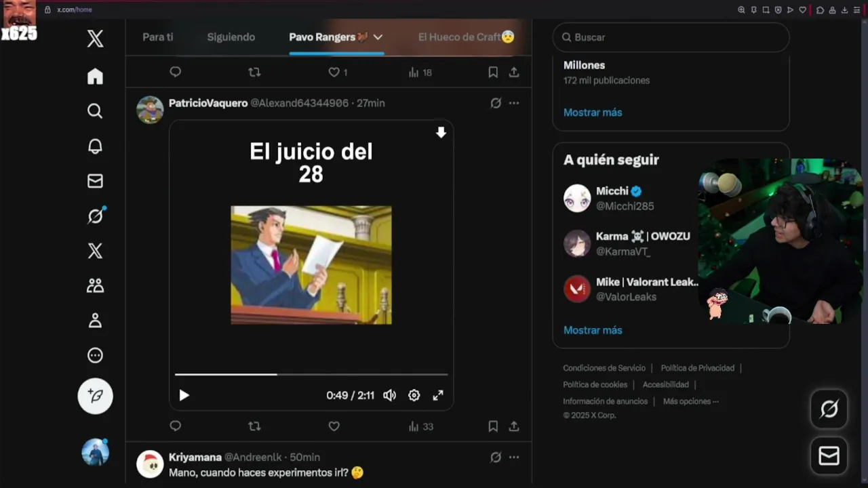This screenshot has width=868, height=488.
Task: Open Communities people icon
Action: click(x=95, y=285)
